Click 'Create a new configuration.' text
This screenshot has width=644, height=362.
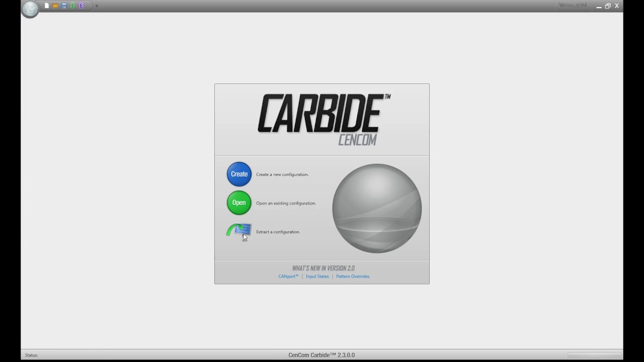click(282, 174)
